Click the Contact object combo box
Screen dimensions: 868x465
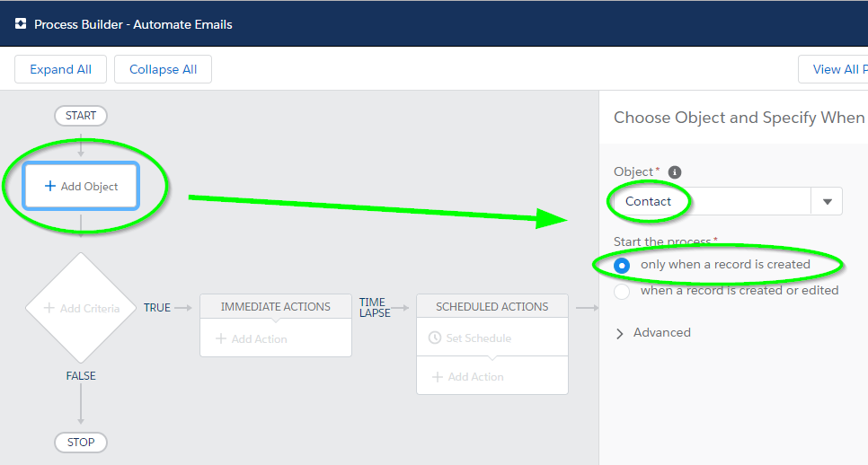(728, 201)
